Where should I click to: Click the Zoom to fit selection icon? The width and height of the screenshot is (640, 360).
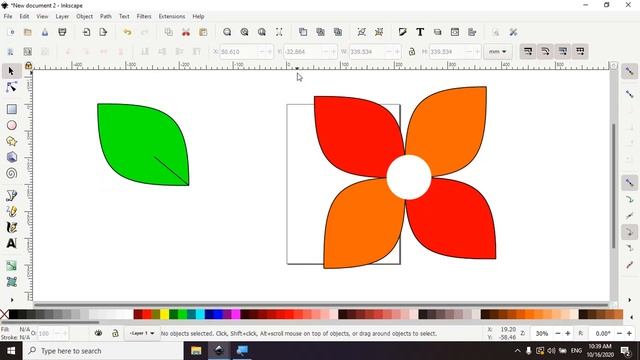(227, 32)
